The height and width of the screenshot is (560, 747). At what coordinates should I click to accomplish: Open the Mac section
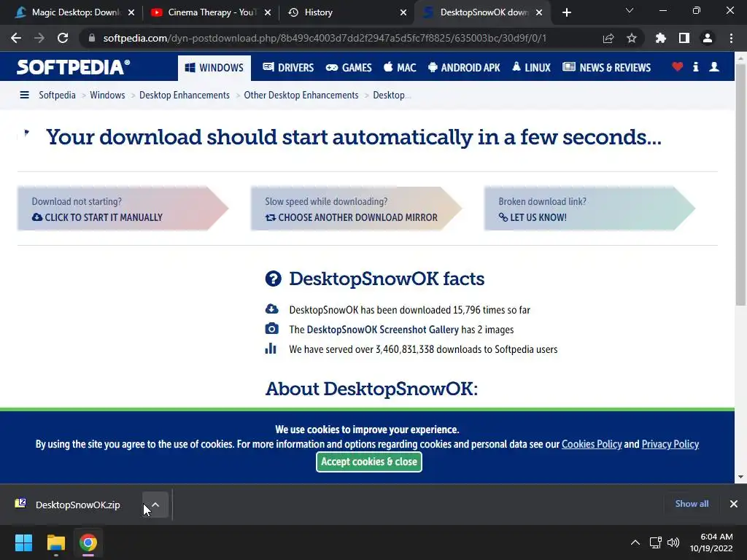pyautogui.click(x=400, y=68)
